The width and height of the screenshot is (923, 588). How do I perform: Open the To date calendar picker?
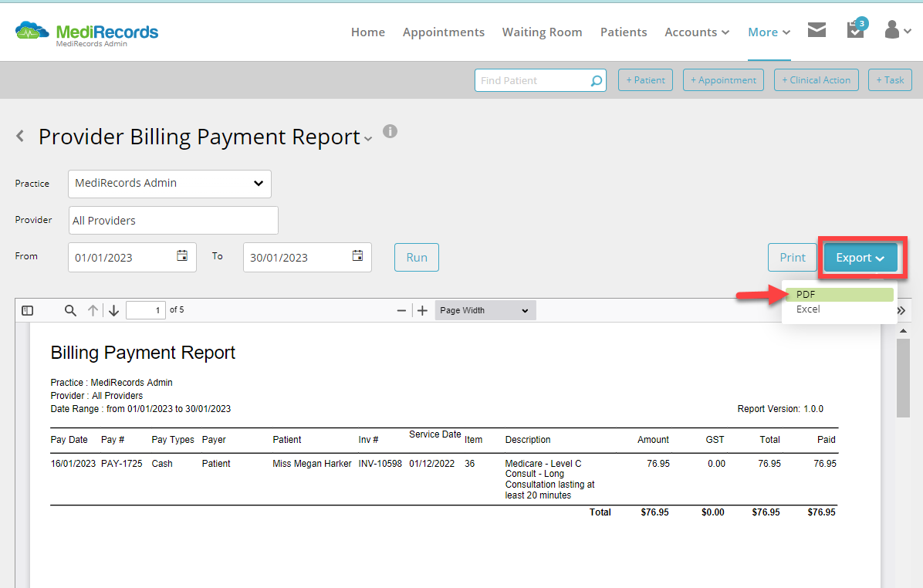pos(357,256)
